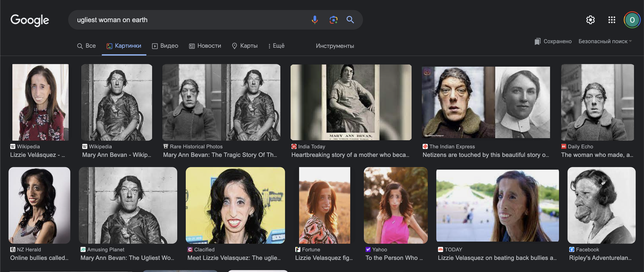Image resolution: width=644 pixels, height=272 pixels.
Task: Open the Google apps grid
Action: [x=611, y=20]
